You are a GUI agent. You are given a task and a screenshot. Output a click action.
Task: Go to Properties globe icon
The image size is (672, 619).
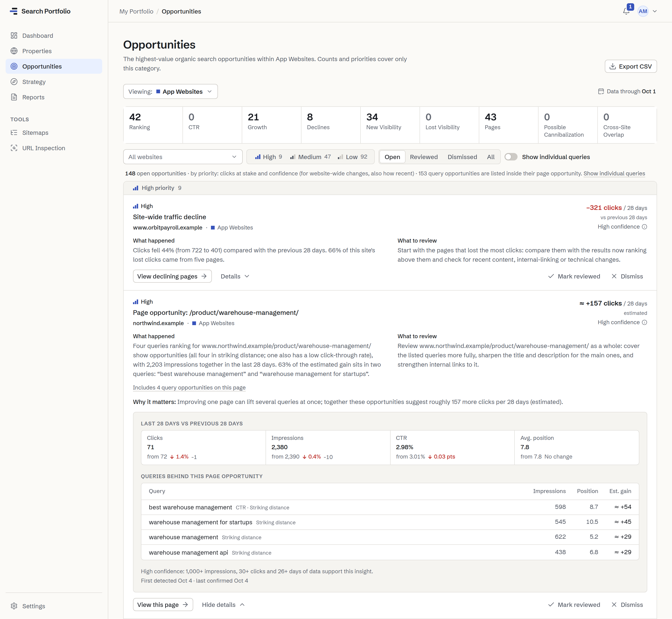tap(14, 51)
